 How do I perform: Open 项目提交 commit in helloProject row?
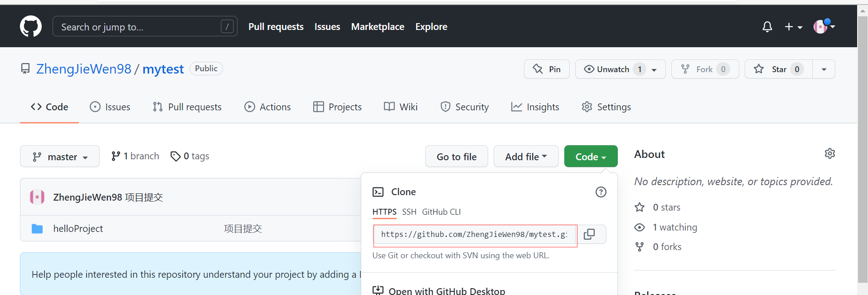tap(243, 229)
